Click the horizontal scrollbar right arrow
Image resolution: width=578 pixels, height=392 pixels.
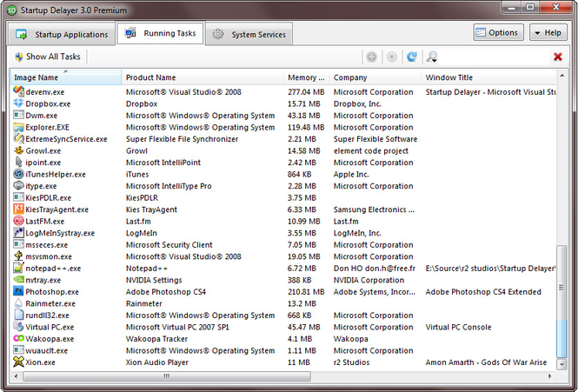pos(549,375)
